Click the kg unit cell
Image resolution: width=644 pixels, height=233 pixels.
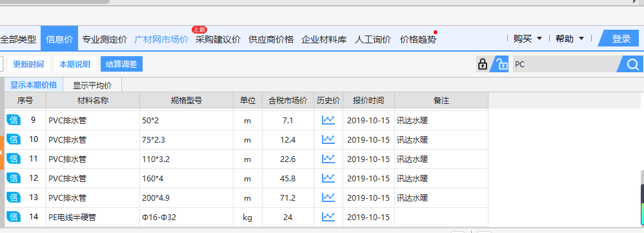pos(247,218)
